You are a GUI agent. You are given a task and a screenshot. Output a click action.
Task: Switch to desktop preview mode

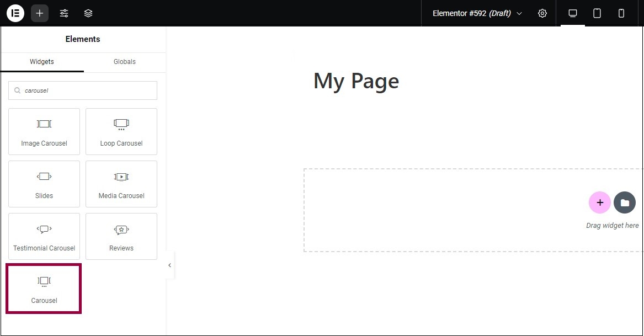(573, 13)
